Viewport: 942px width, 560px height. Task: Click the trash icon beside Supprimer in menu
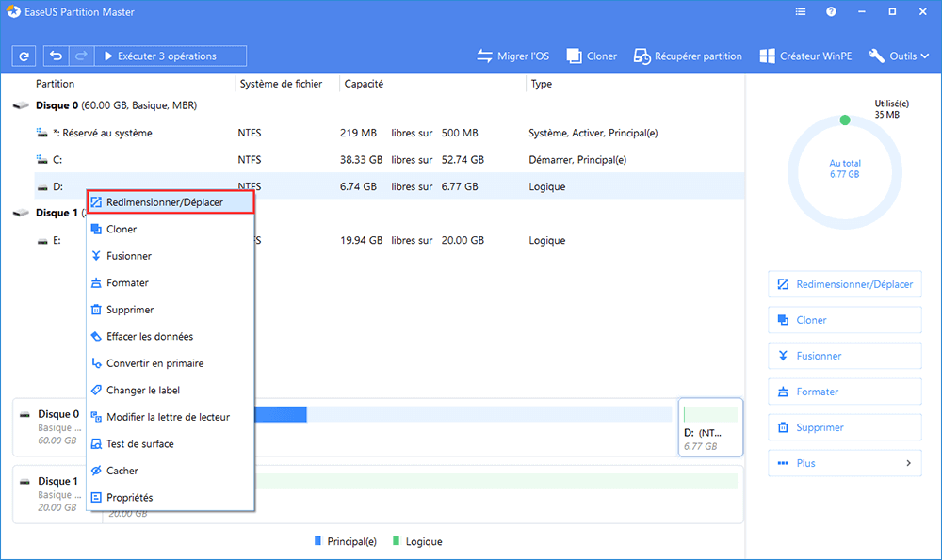coord(96,310)
